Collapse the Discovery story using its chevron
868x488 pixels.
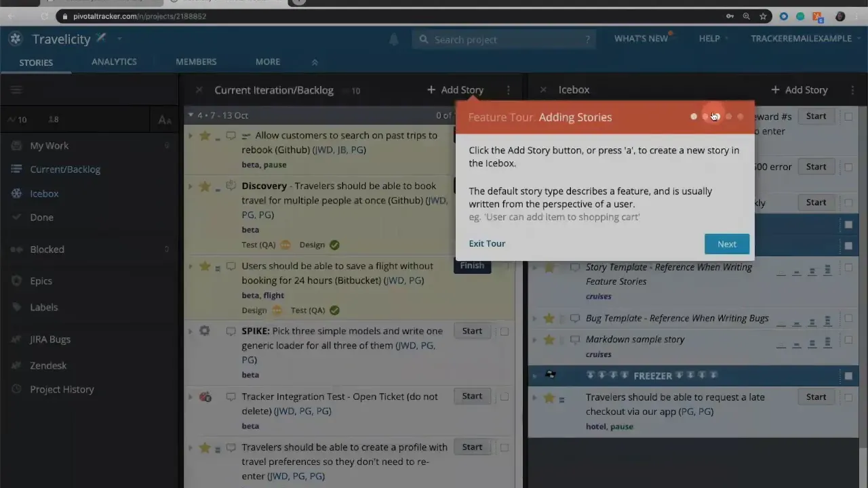[191, 186]
